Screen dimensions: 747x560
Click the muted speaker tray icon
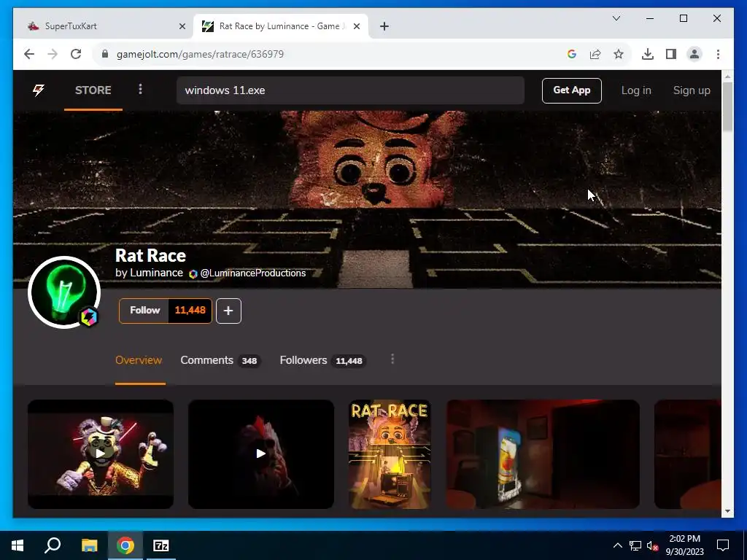[x=652, y=545]
